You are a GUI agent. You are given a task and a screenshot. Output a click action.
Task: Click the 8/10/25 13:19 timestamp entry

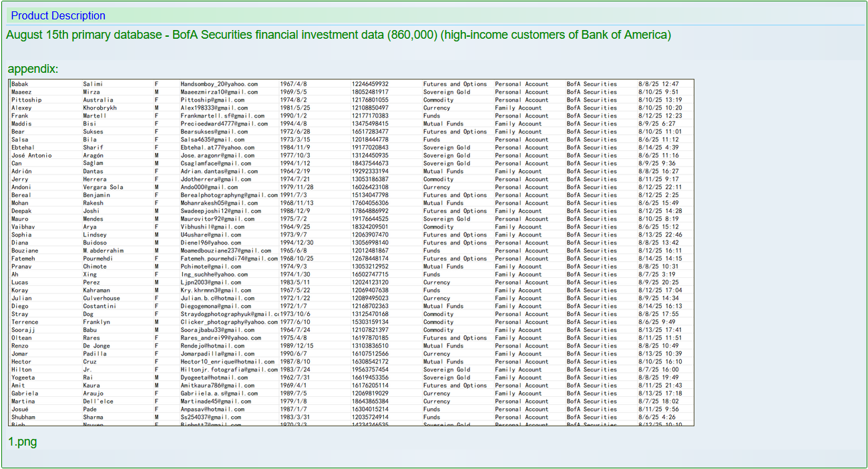click(x=660, y=100)
